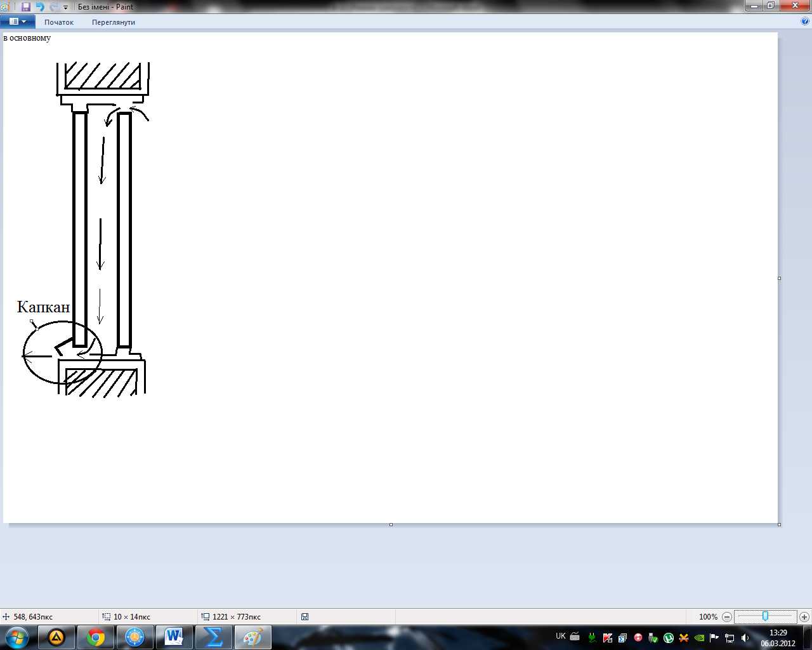This screenshot has height=650, width=812.
Task: Click the network connection tray icon
Action: point(730,638)
